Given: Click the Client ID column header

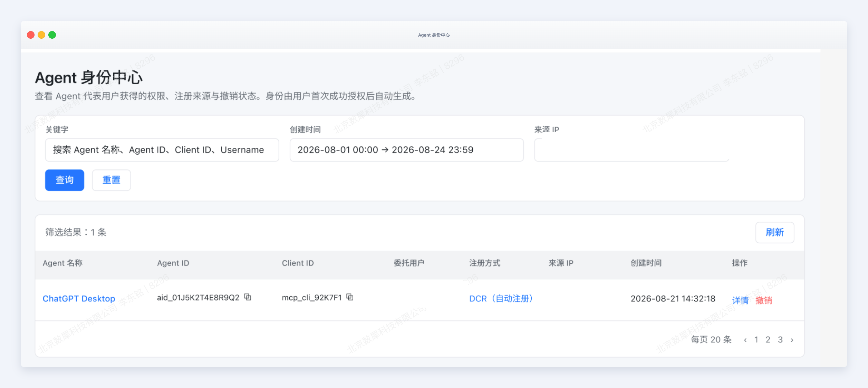Looking at the screenshot, I should pos(298,263).
